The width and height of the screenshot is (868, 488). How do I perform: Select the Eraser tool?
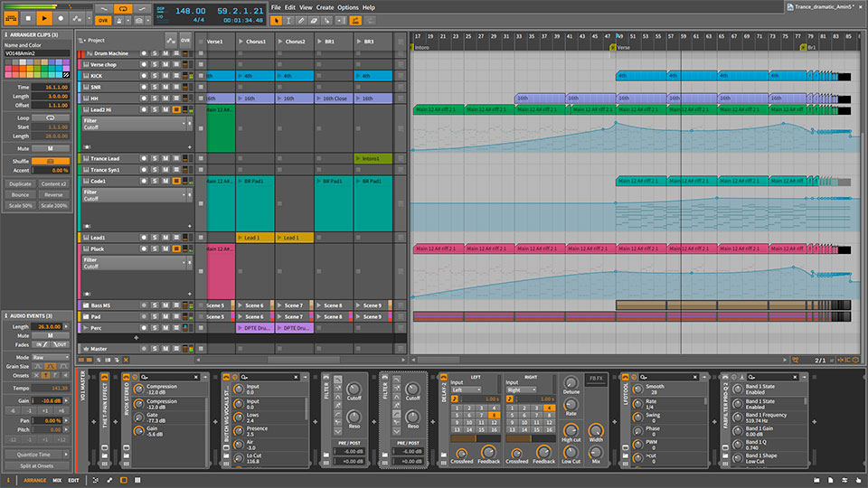(x=315, y=19)
